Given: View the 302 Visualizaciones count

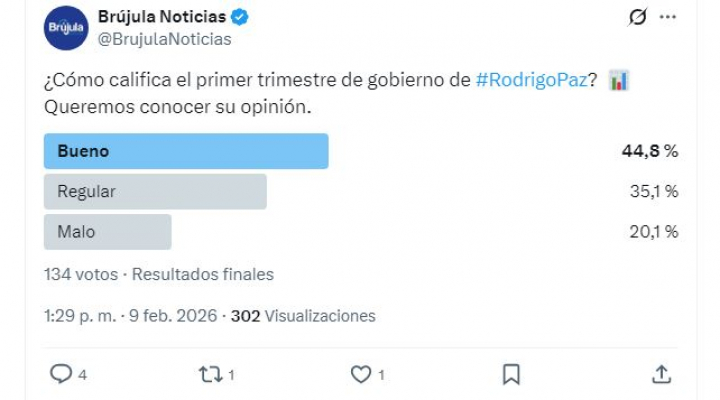Looking at the screenshot, I should click(x=303, y=316).
